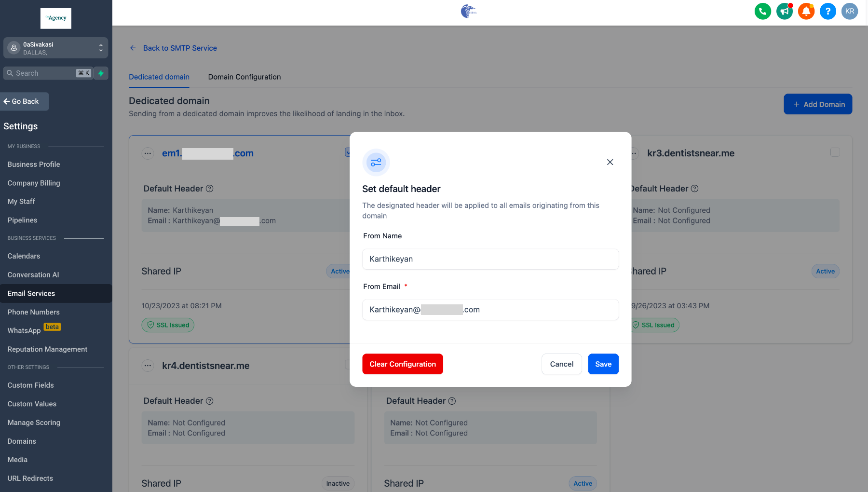Click the 10/23/2023 at 08:21 PM timestamp
Viewport: 868px width, 492px height.
coord(182,306)
